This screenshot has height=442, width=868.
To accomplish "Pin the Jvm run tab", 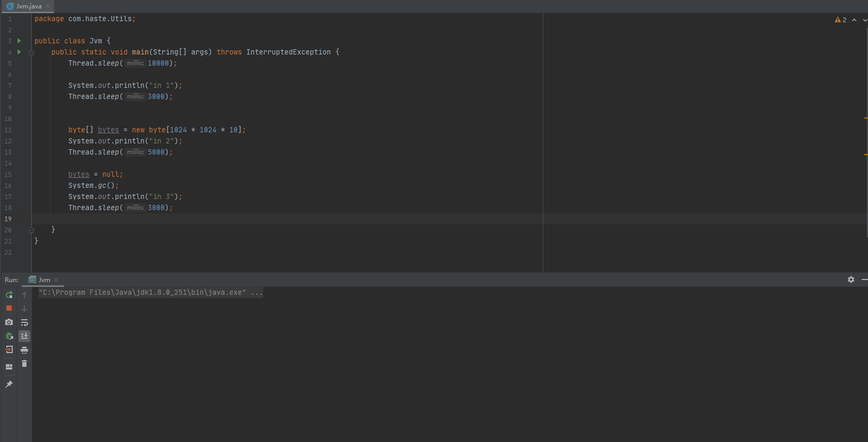I will point(9,384).
